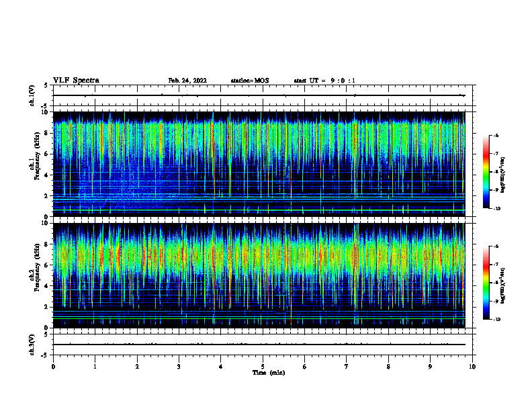Click the ch.2 "Frequency (kHz)" axis label

37,267
